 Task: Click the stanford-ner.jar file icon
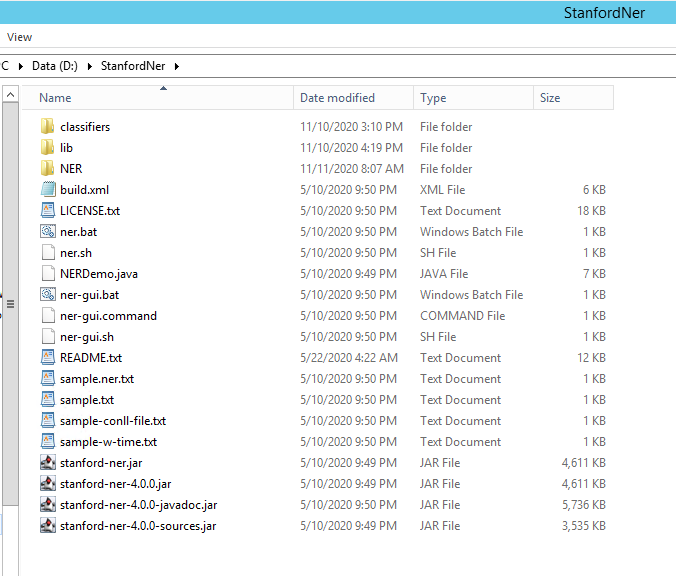[x=47, y=463]
